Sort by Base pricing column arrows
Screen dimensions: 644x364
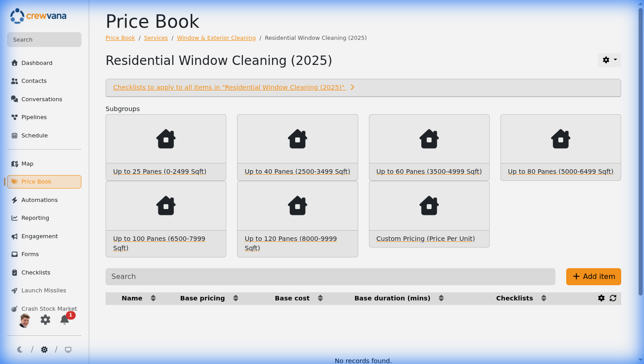pyautogui.click(x=236, y=298)
